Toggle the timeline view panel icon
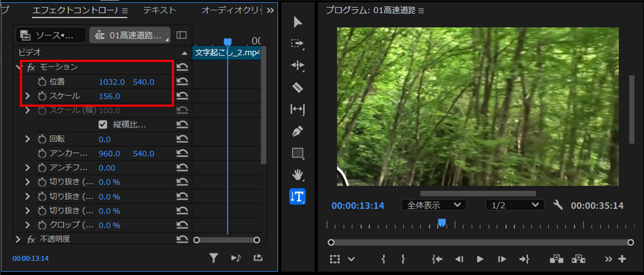 [182, 35]
